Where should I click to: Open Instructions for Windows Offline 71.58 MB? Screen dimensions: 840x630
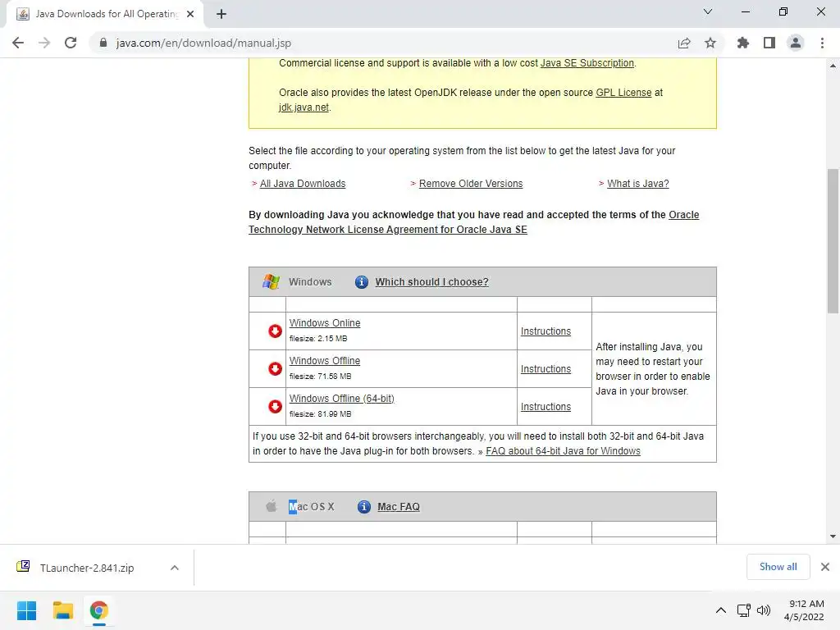[546, 368]
